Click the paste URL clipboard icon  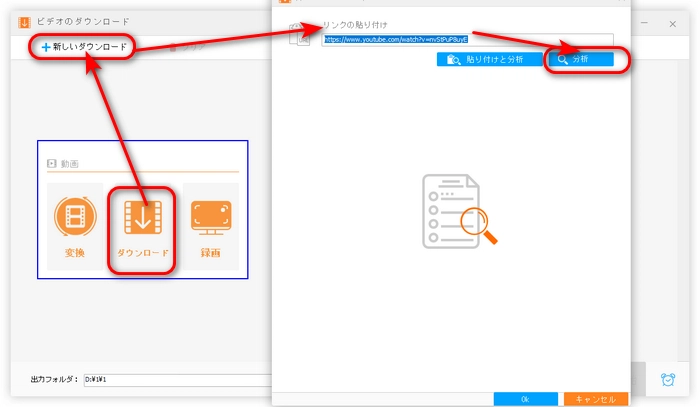pyautogui.click(x=300, y=35)
